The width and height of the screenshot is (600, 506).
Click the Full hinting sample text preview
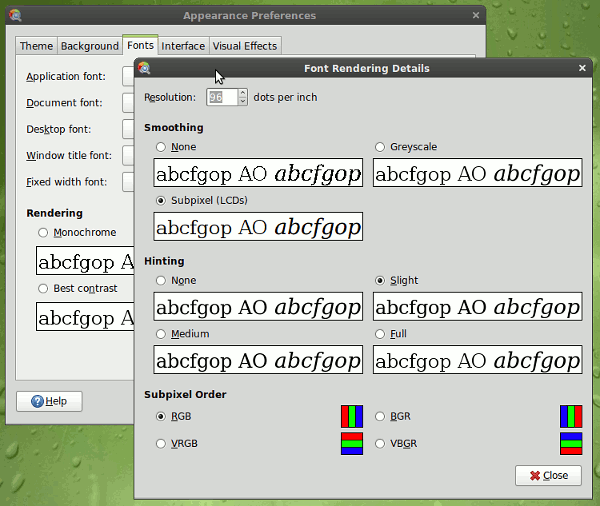[x=478, y=360]
